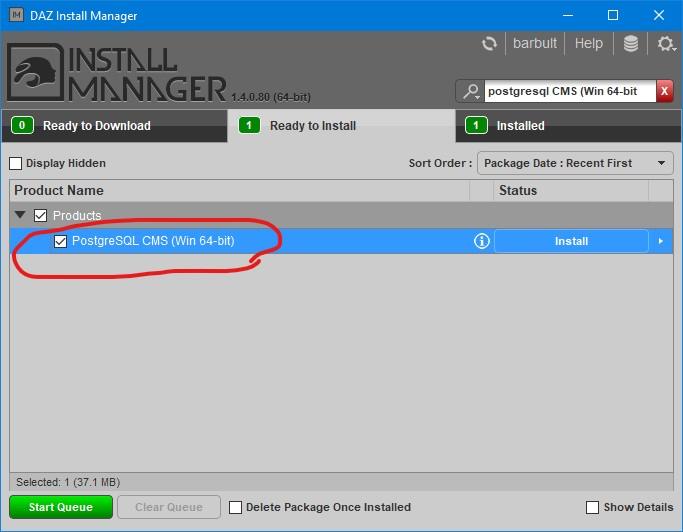This screenshot has height=532, width=683.
Task: Enable Delete Package Once Installed checkbox
Action: (235, 507)
